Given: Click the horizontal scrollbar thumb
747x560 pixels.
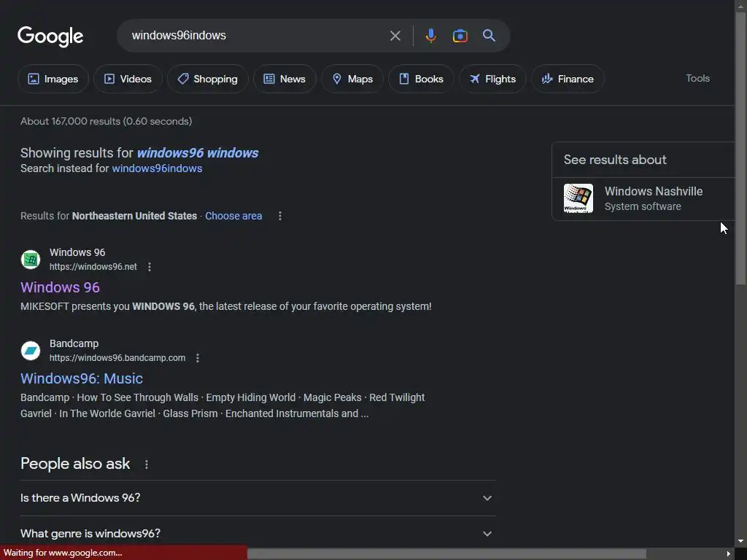Looking at the screenshot, I should pos(447,554).
